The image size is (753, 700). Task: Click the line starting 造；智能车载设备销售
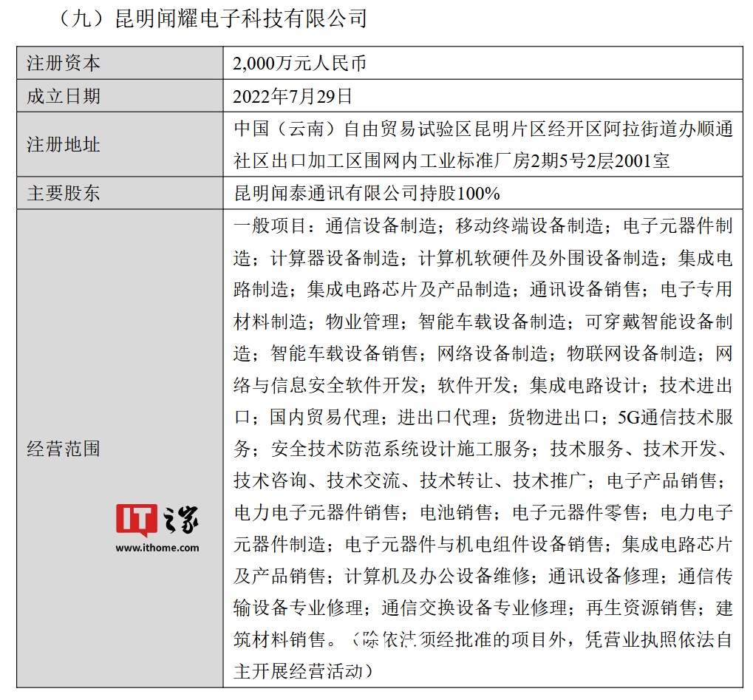click(x=483, y=353)
